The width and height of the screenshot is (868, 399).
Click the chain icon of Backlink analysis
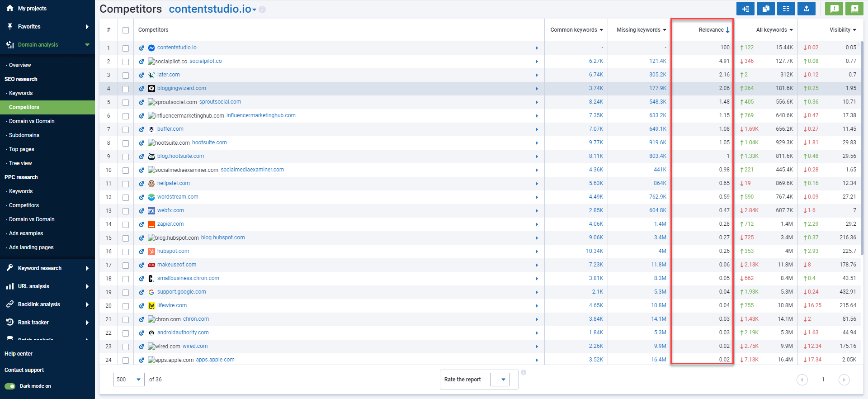(10, 304)
